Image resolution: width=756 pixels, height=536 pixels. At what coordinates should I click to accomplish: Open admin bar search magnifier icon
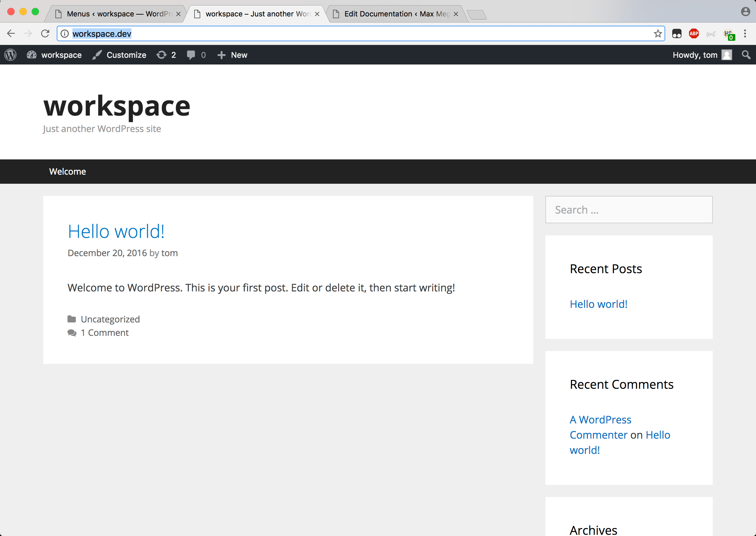(x=746, y=55)
